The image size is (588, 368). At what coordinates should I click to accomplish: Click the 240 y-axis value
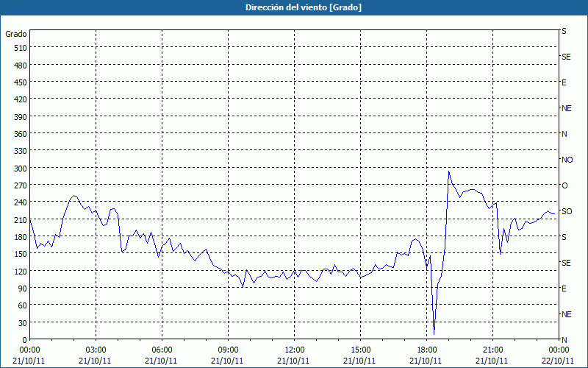click(x=21, y=203)
